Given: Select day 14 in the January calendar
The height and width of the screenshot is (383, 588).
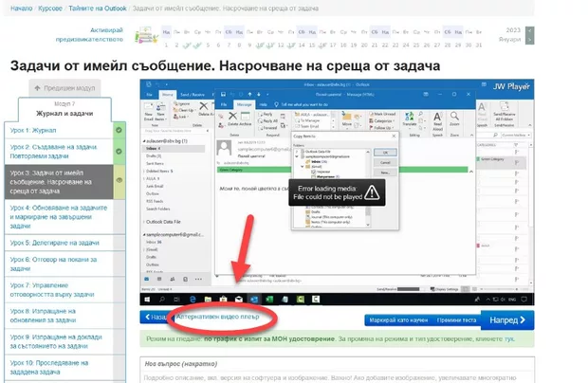Looking at the screenshot, I should pos(302,45).
